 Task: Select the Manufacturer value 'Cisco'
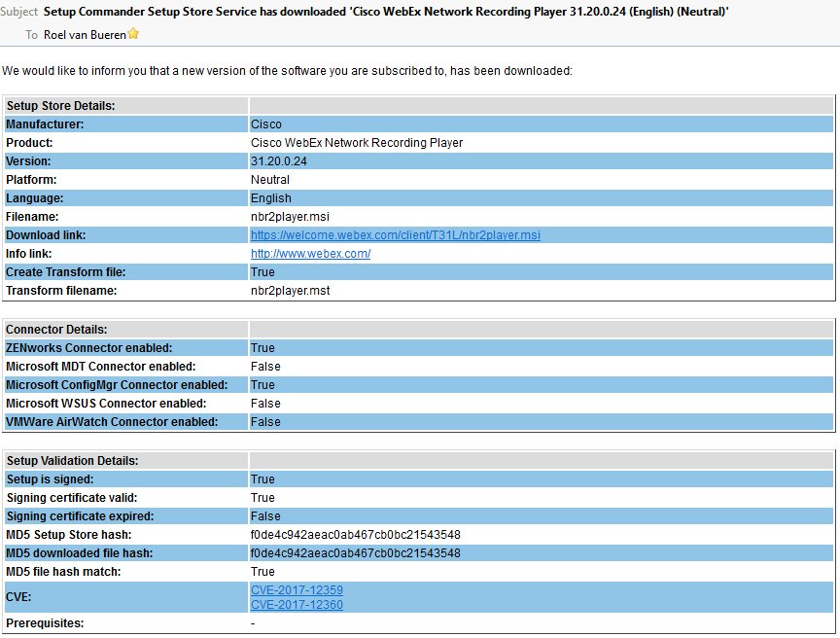tap(266, 124)
